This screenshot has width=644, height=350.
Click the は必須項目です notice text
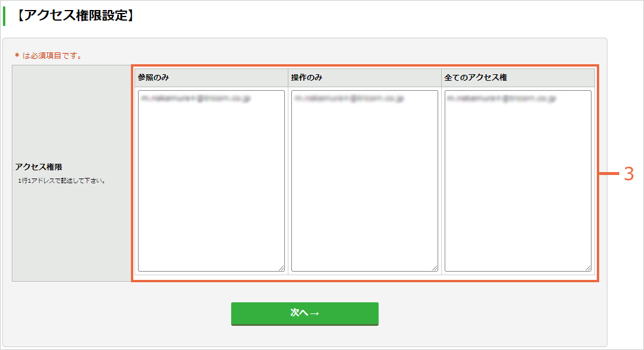[48, 56]
